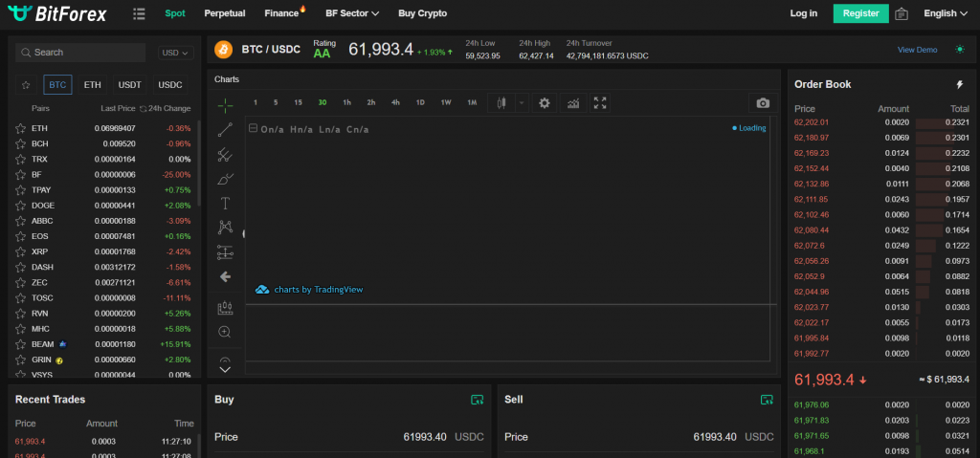Show the favorites star tab

[x=26, y=84]
